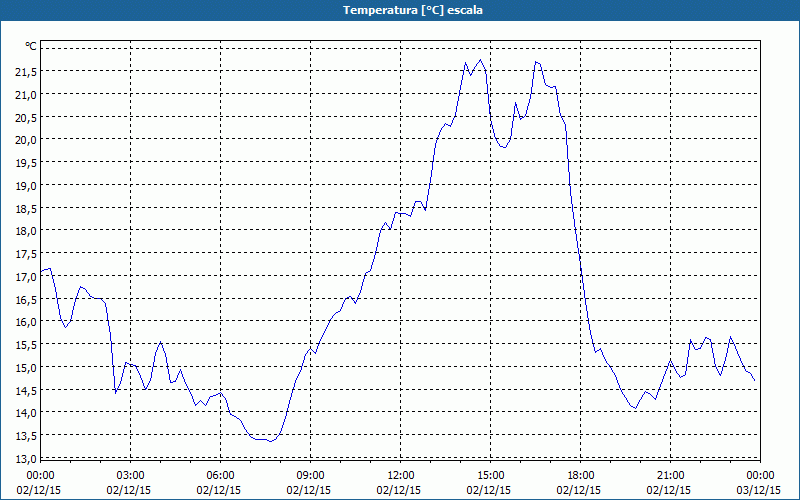The width and height of the screenshot is (800, 500).
Task: Click the 18,0 y-axis value
Action: coord(26,232)
